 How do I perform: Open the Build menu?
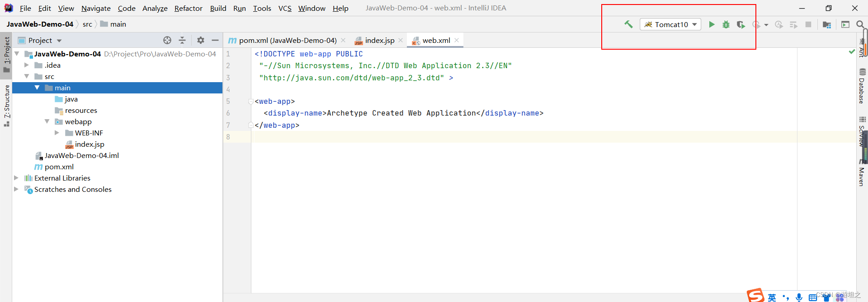point(218,8)
